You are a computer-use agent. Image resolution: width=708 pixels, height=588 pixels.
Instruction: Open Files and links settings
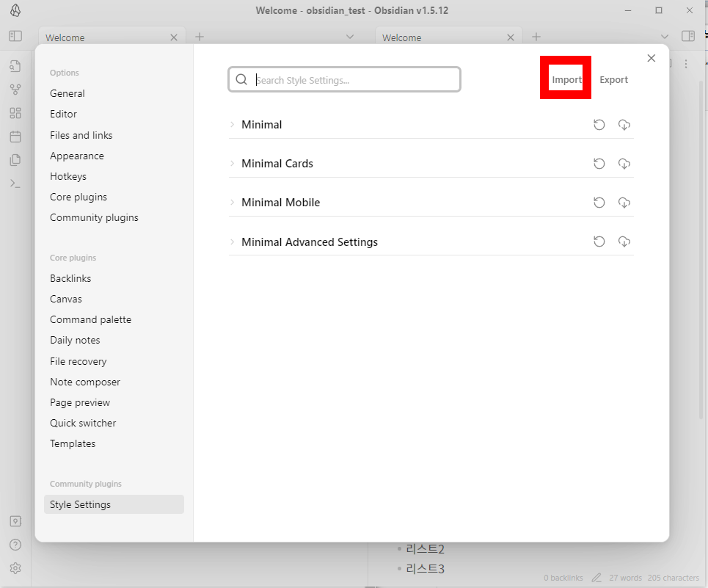coord(81,135)
